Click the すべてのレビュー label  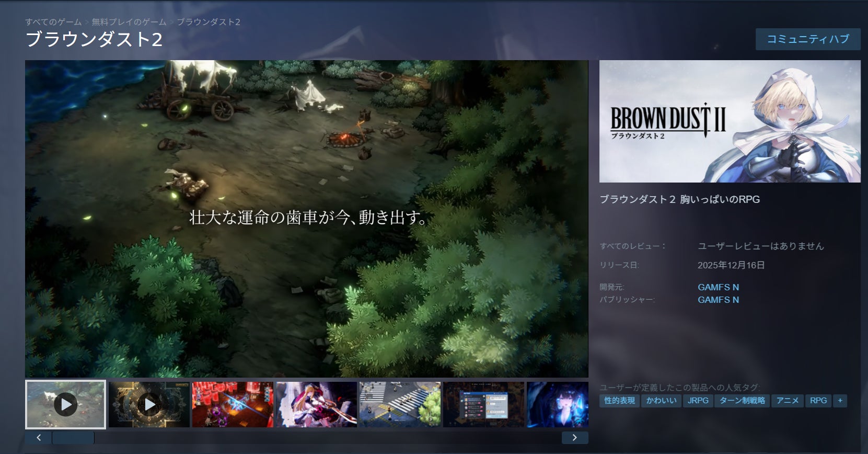(633, 246)
